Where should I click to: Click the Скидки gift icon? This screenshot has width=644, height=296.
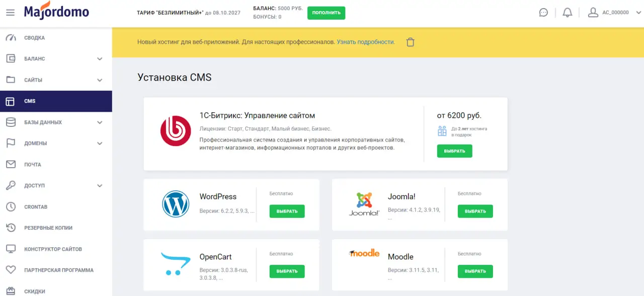pos(11,291)
